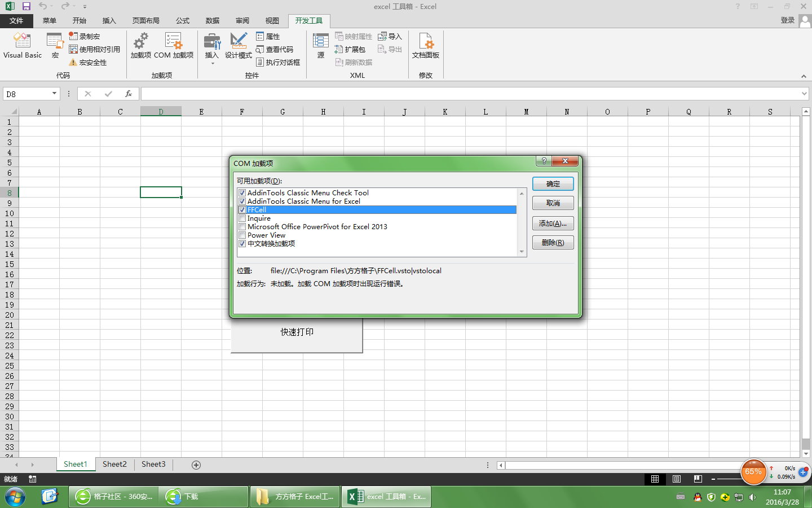Uncheck the FFCell add-in checkbox
Image resolution: width=812 pixels, height=508 pixels.
point(242,210)
